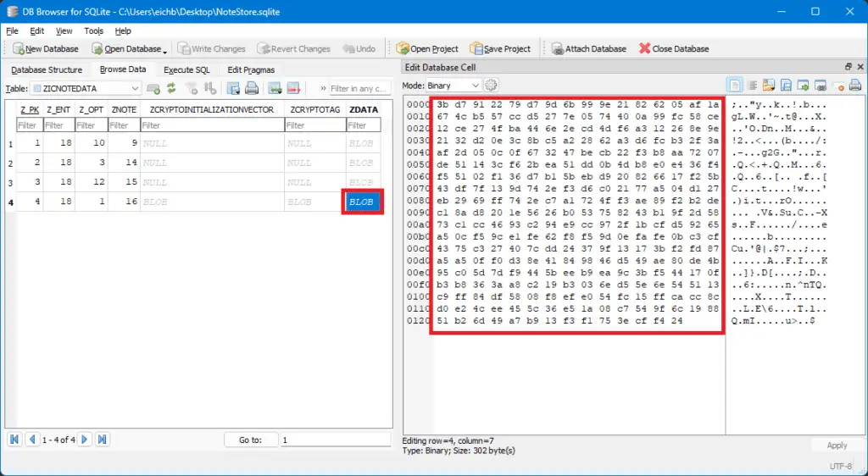Print the browsed table data
This screenshot has height=476, width=868.
point(251,88)
